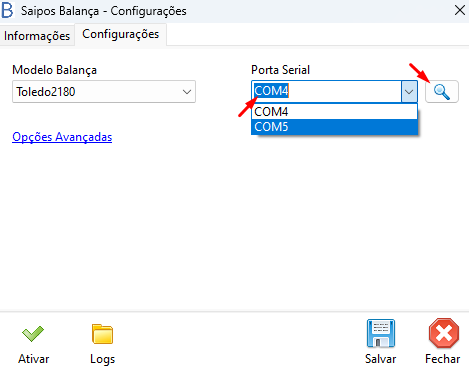
Task: Click the Salvar button label
Action: coord(381,359)
